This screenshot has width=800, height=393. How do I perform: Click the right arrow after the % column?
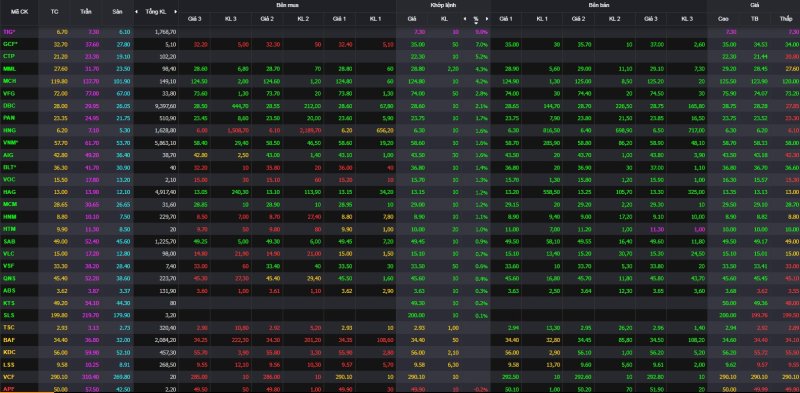(487, 19)
